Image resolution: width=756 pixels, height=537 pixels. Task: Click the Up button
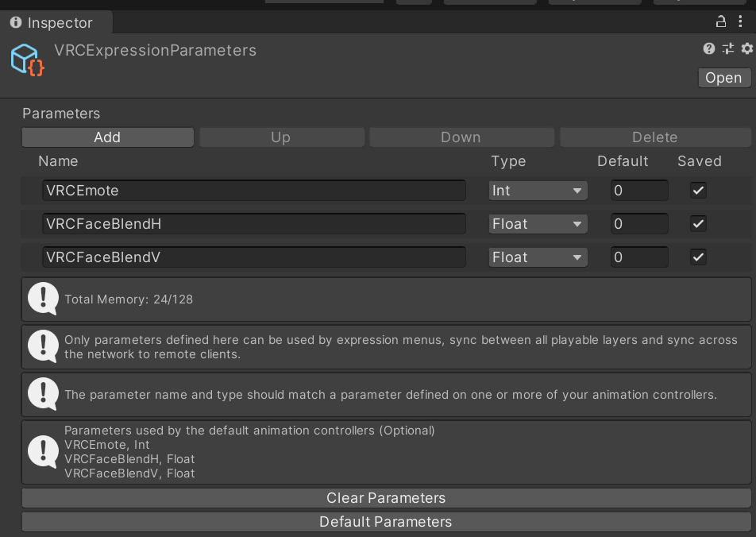click(x=282, y=137)
